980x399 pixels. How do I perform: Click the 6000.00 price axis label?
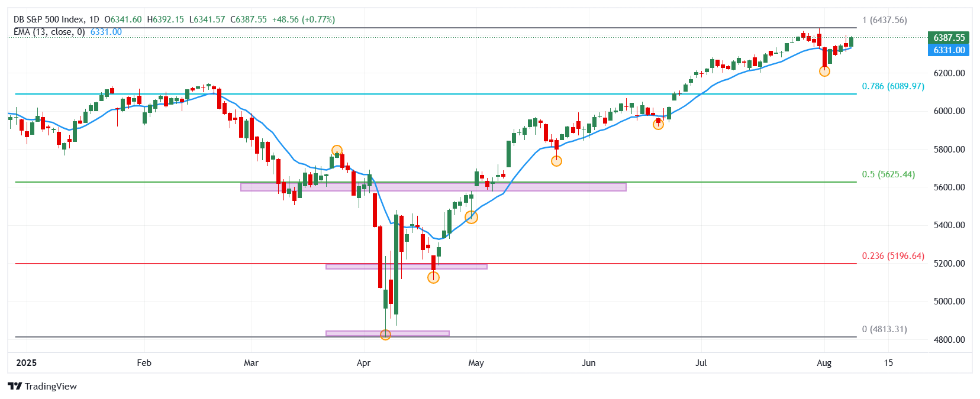coord(949,111)
